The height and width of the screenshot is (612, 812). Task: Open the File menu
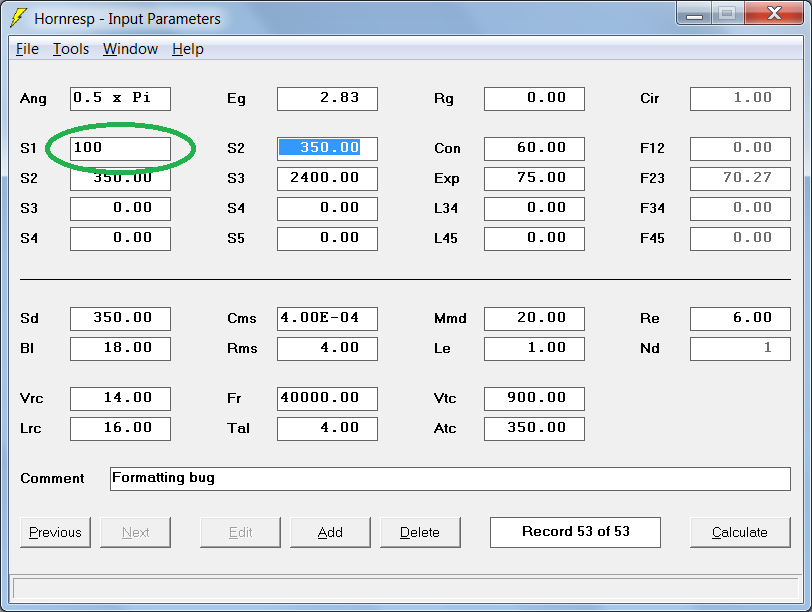tap(27, 49)
